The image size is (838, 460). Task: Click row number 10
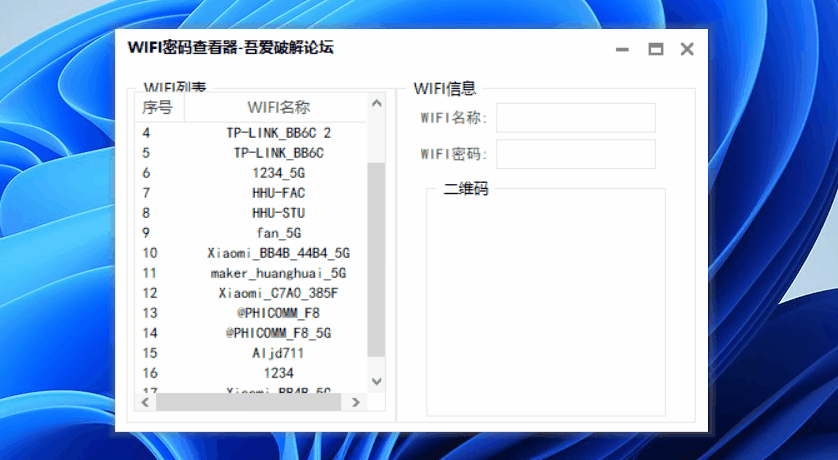(150, 253)
